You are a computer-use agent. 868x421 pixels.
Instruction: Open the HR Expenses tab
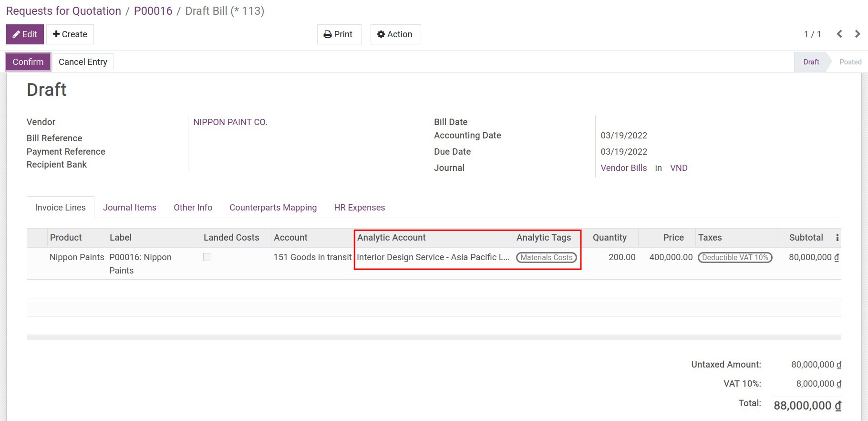[359, 208]
